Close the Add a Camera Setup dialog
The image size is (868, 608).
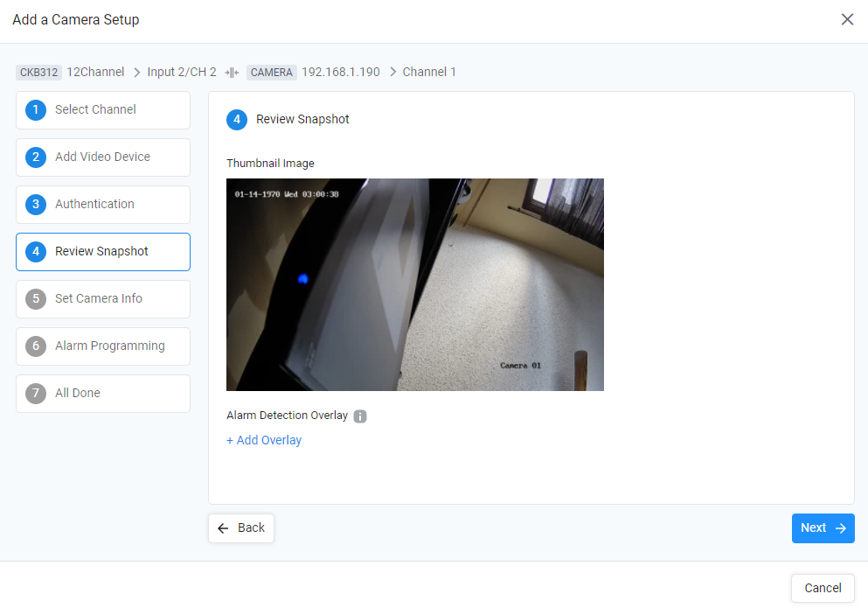pyautogui.click(x=847, y=19)
